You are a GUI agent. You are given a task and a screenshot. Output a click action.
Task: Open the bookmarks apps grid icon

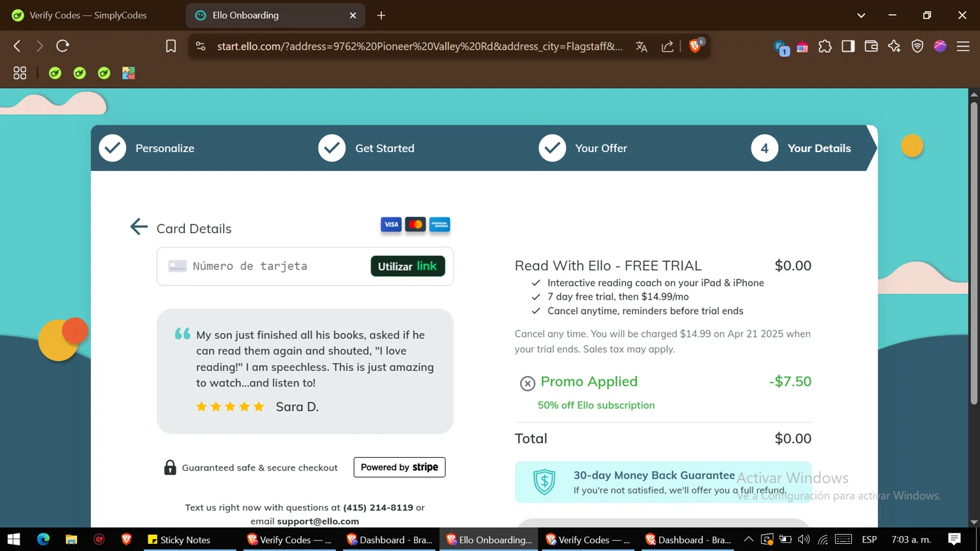20,73
